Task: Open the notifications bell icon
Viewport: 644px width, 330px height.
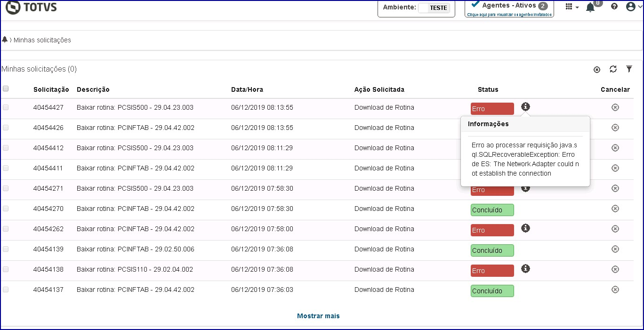Action: tap(590, 7)
